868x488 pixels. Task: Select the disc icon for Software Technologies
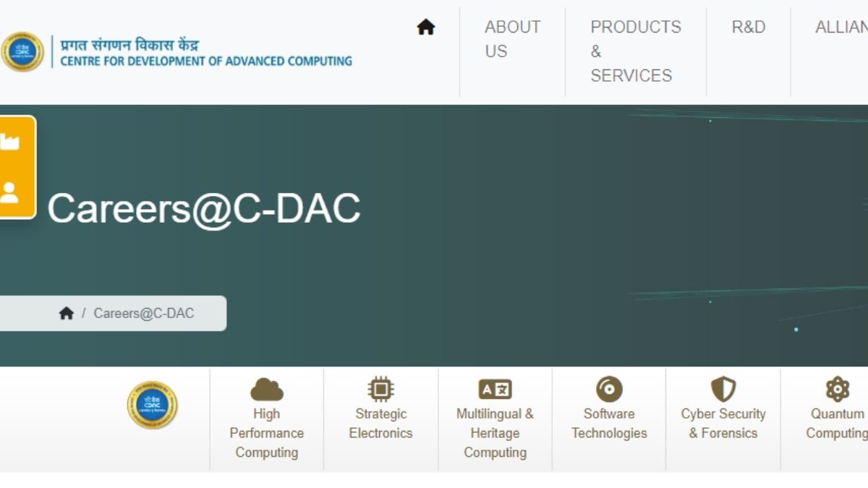tap(609, 390)
